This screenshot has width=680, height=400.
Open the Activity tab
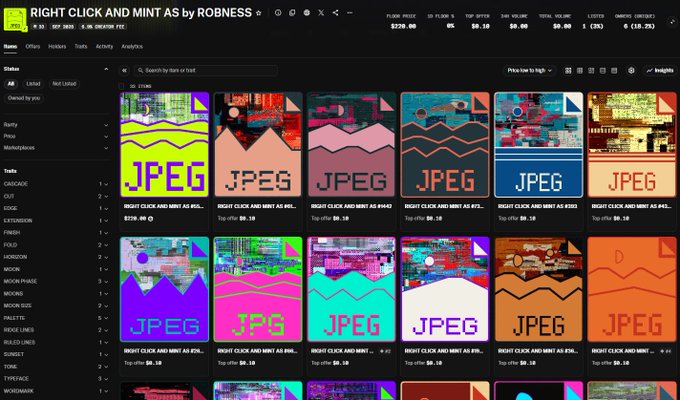pyautogui.click(x=104, y=46)
